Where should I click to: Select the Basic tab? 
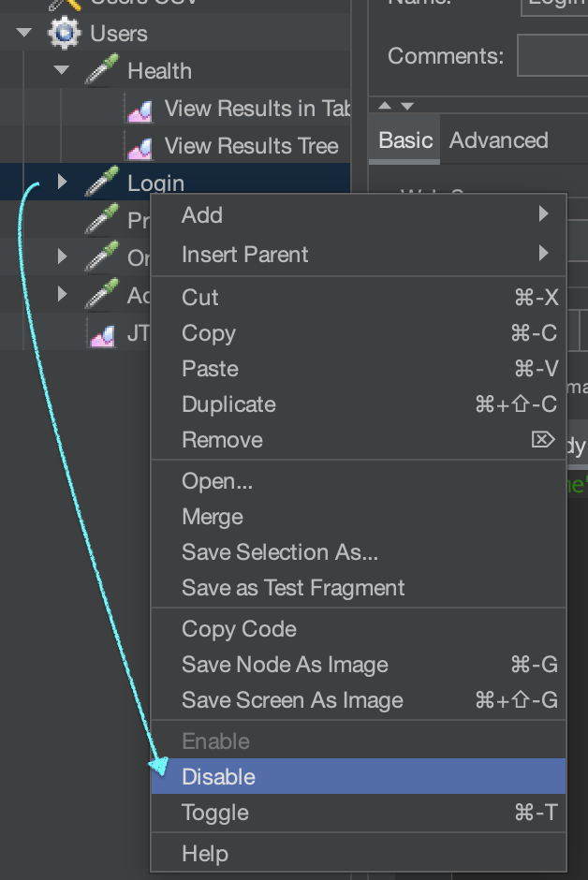pos(404,141)
